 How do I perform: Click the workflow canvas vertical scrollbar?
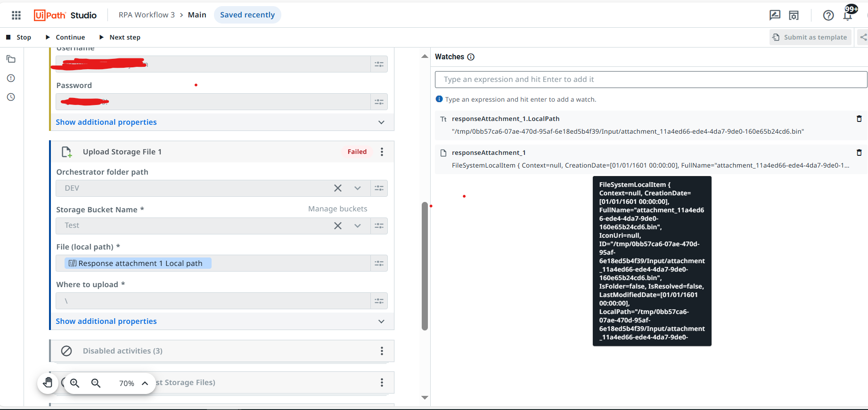[x=425, y=266]
